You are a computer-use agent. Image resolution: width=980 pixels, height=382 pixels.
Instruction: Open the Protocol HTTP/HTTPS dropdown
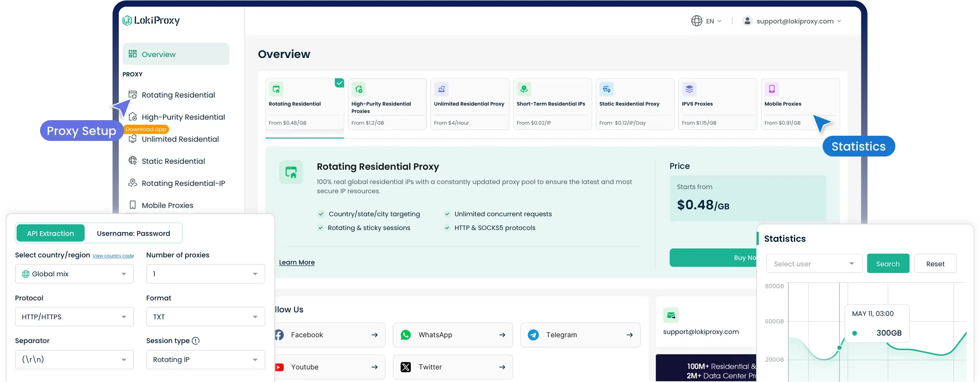75,317
